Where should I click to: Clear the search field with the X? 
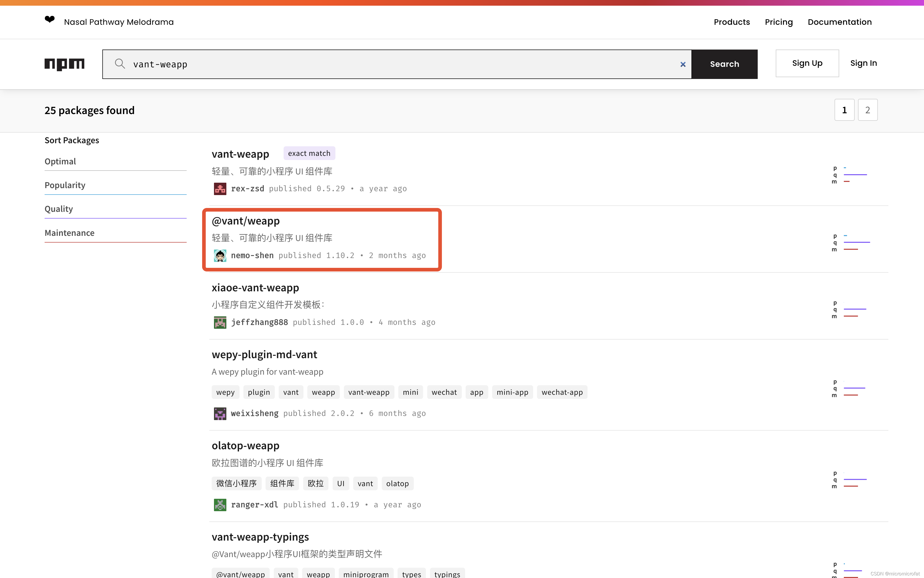coord(683,64)
